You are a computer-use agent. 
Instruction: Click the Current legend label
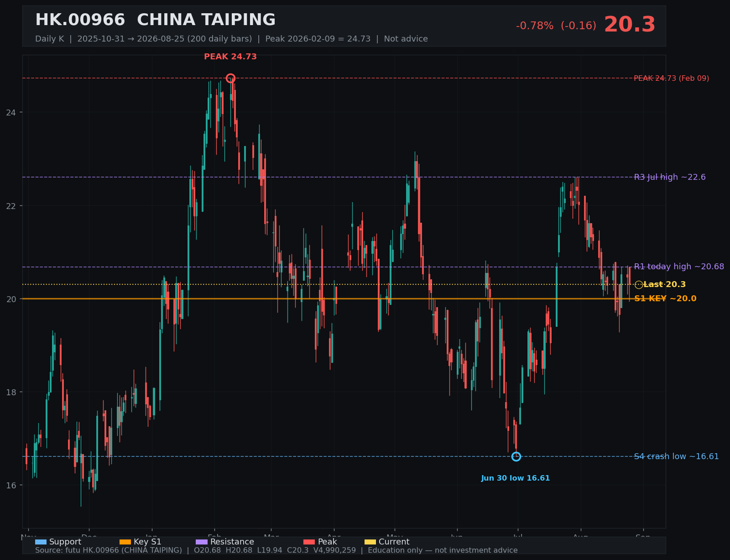click(x=394, y=542)
